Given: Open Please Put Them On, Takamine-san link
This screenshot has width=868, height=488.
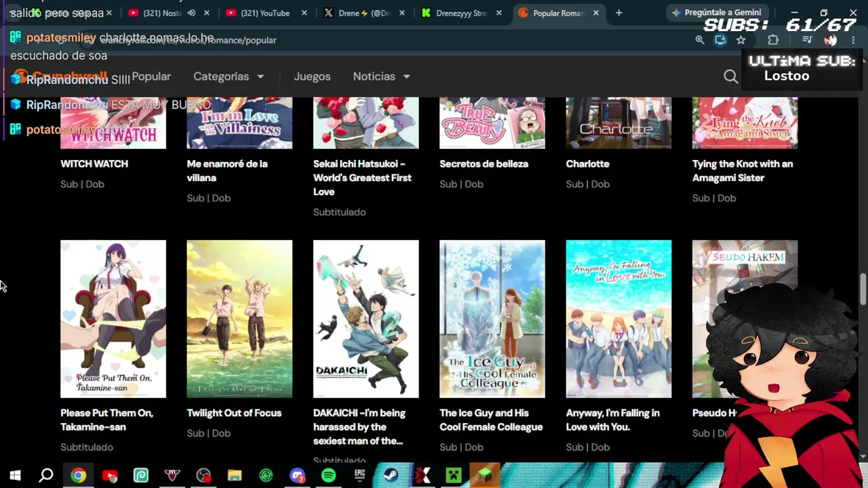Looking at the screenshot, I should pyautogui.click(x=106, y=420).
